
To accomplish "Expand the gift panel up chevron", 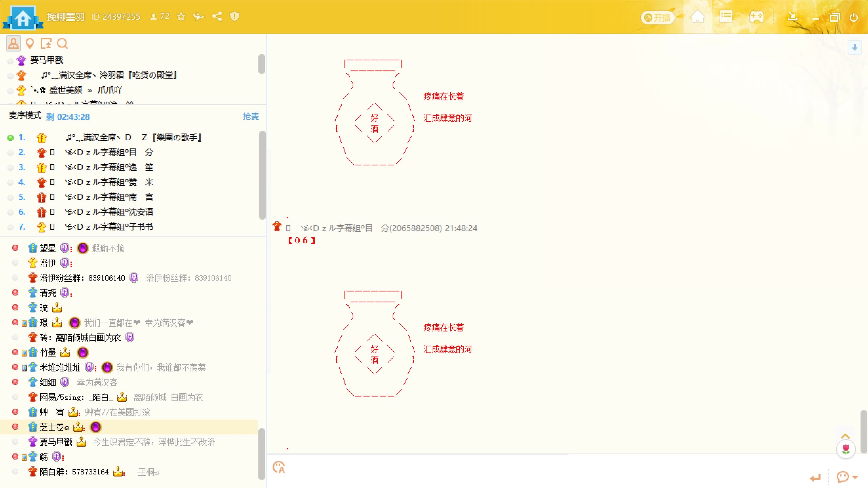I will [845, 436].
